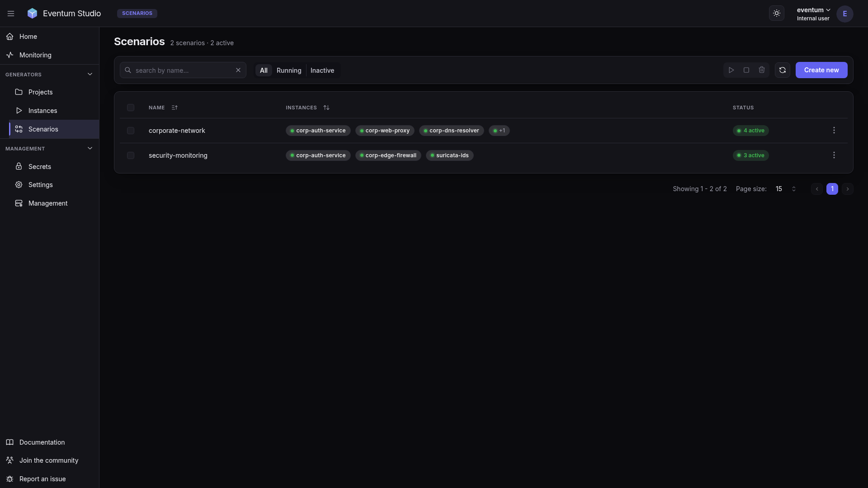Open Join the community link
The image size is (868, 488).
tap(49, 460)
